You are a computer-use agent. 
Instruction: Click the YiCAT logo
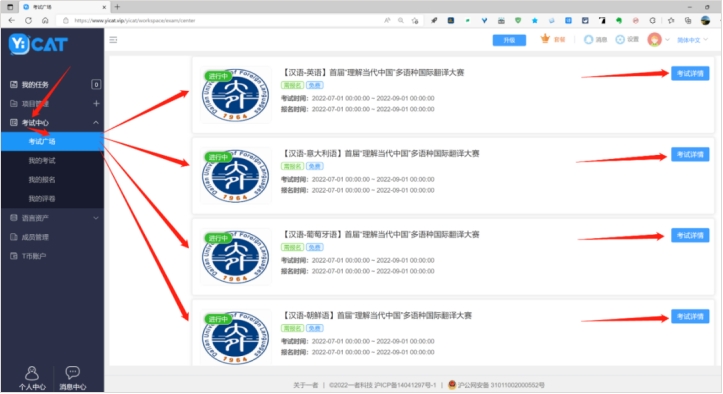[38, 44]
